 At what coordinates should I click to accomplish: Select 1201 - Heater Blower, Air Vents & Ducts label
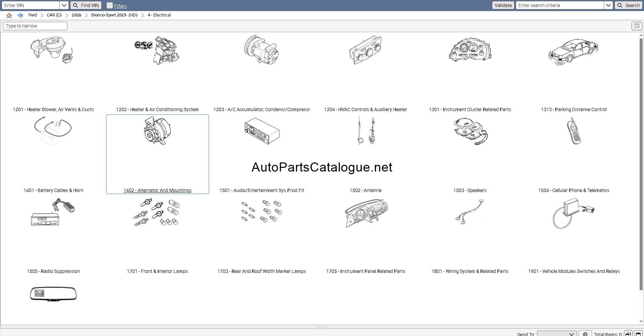53,109
